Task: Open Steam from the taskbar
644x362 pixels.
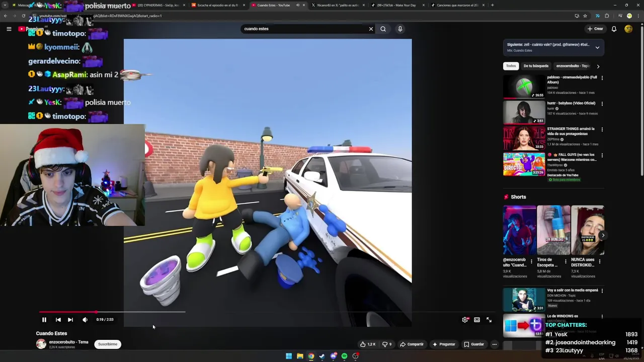Action: click(322, 356)
